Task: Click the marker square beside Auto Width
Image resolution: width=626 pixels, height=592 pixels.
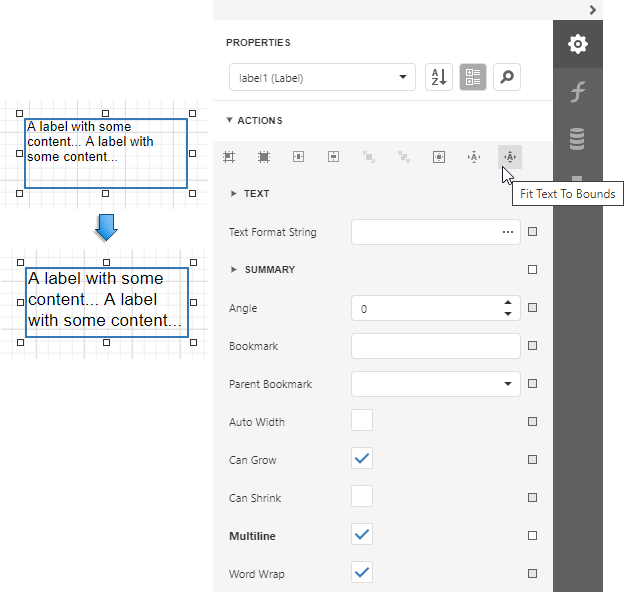Action: pyautogui.click(x=532, y=422)
